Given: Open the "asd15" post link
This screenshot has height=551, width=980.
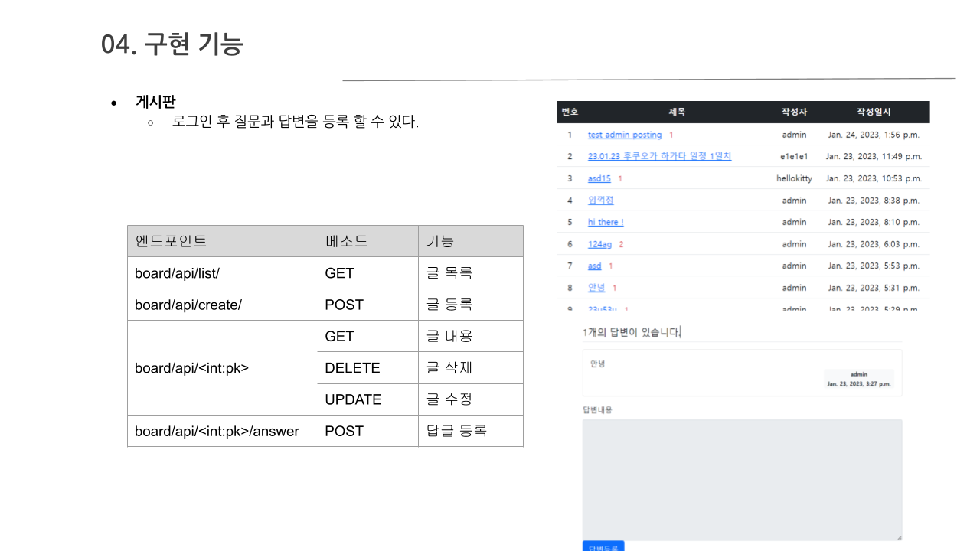Looking at the screenshot, I should pos(597,178).
